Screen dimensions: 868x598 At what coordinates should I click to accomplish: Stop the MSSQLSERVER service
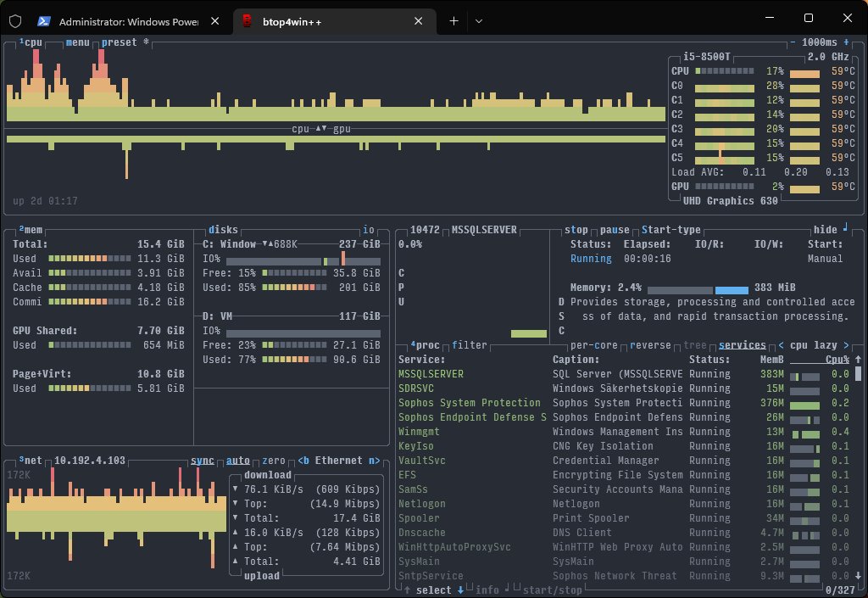tap(576, 229)
